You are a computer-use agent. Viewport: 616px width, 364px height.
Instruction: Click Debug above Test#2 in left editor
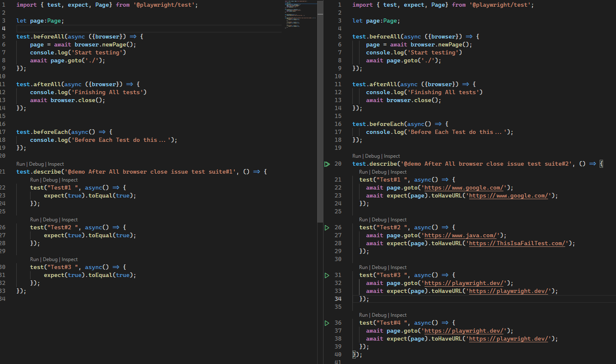[50, 220]
